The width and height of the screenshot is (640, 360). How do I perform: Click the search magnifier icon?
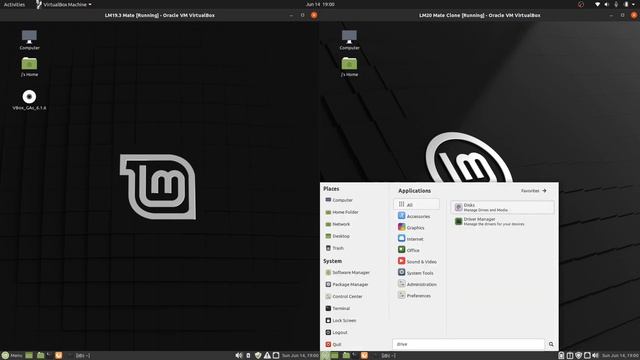pyautogui.click(x=551, y=344)
